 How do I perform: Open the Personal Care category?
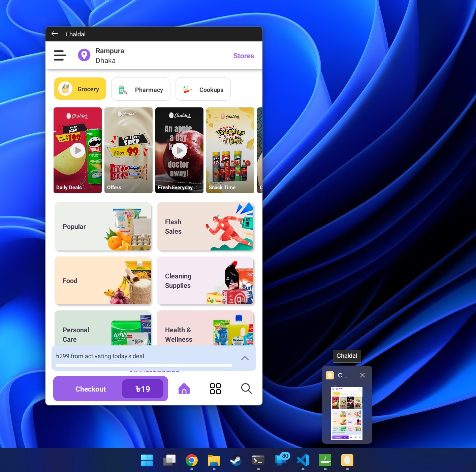pyautogui.click(x=103, y=328)
